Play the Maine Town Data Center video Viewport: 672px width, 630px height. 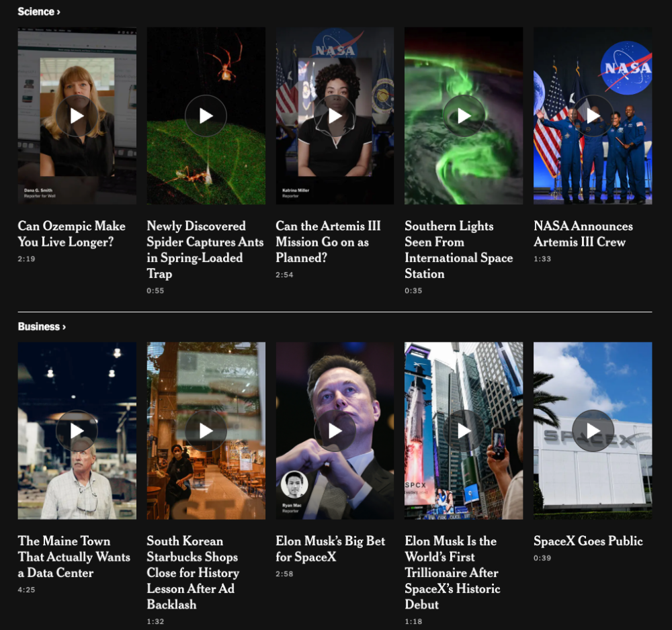click(x=77, y=431)
